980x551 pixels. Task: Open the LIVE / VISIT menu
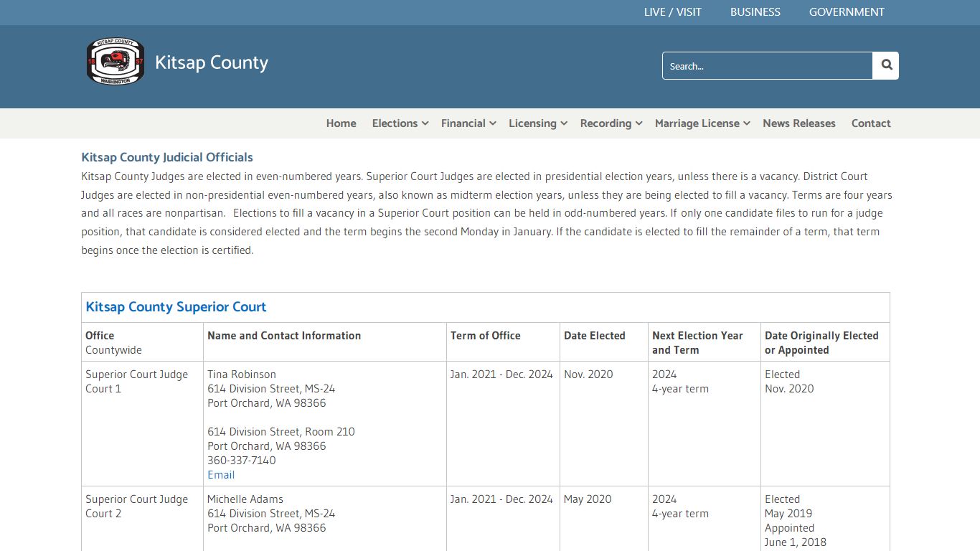pyautogui.click(x=672, y=12)
